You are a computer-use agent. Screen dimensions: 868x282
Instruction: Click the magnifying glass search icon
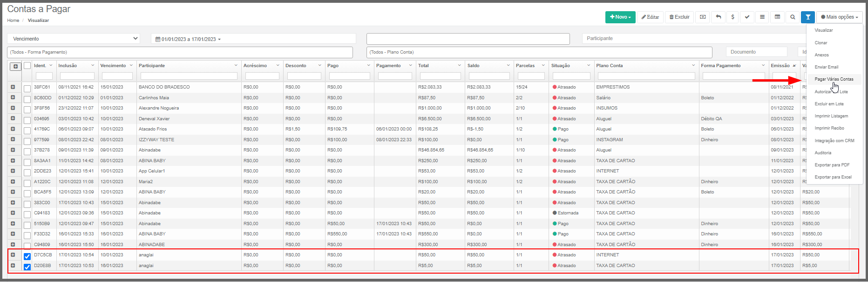[793, 17]
